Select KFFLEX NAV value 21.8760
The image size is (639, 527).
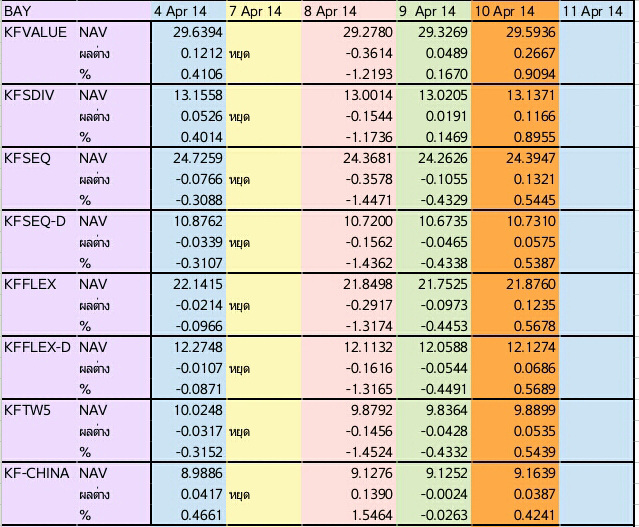[531, 284]
